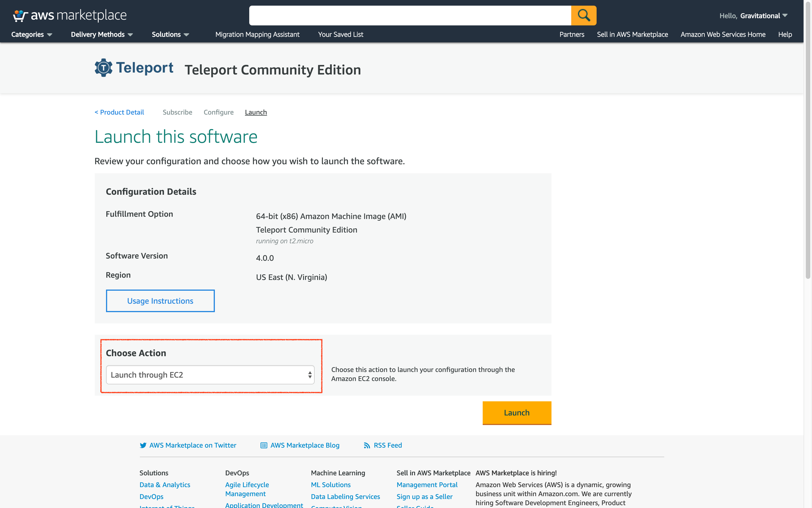The height and width of the screenshot is (508, 812).
Task: Open Data Labeling Services link
Action: (345, 497)
